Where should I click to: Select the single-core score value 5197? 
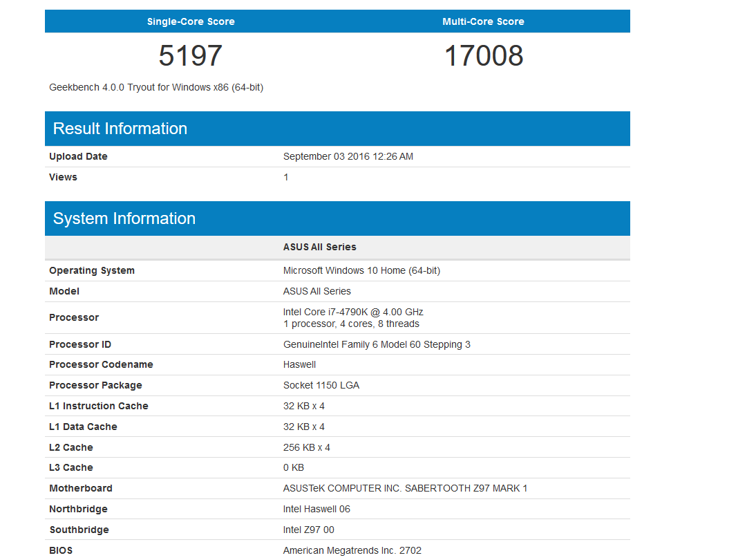(191, 55)
